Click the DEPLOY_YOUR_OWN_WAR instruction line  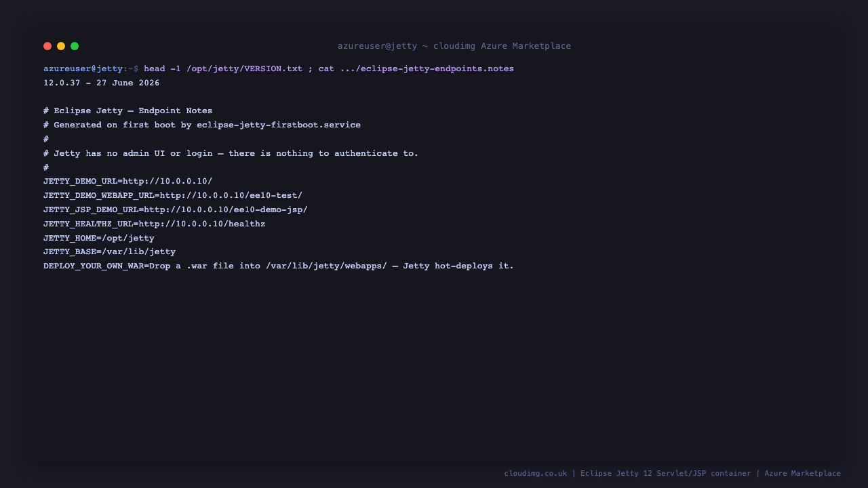(279, 266)
